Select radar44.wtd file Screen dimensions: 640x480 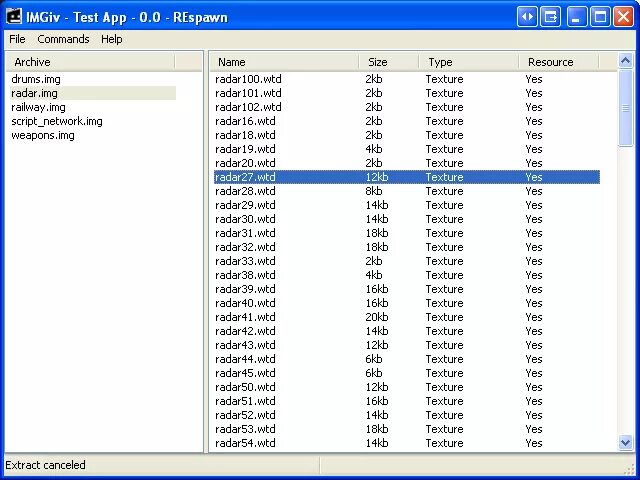(x=407, y=359)
